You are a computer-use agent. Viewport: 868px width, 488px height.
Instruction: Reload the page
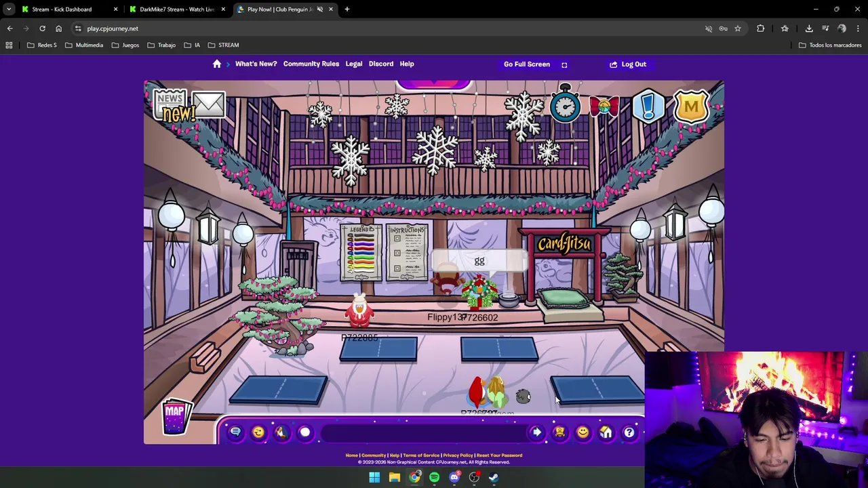42,28
